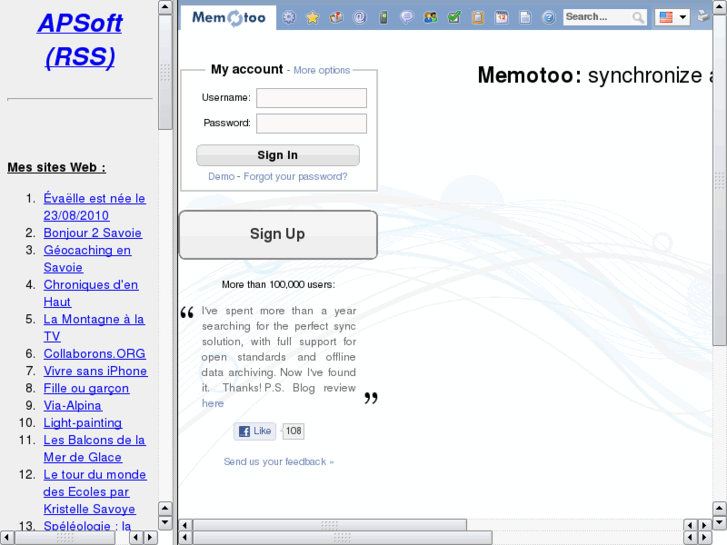
Task: Click the left sidebar horizontal scroll-left arrow
Action: coord(6,537)
